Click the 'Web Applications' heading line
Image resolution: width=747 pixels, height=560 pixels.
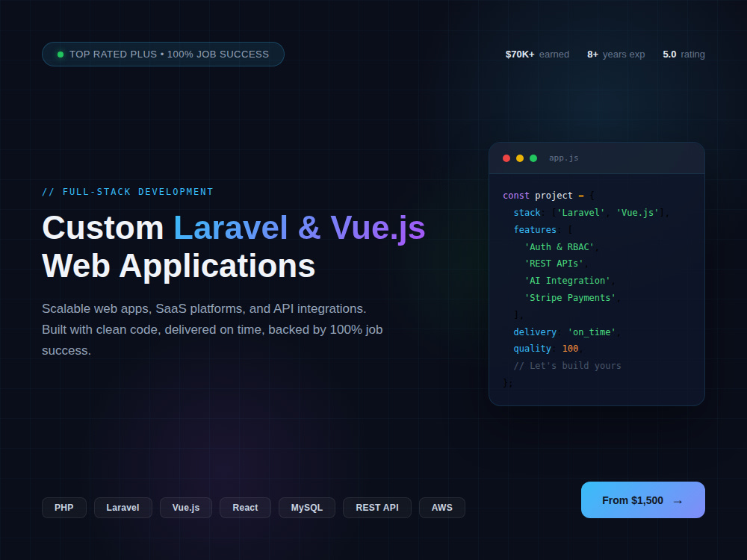(179, 266)
